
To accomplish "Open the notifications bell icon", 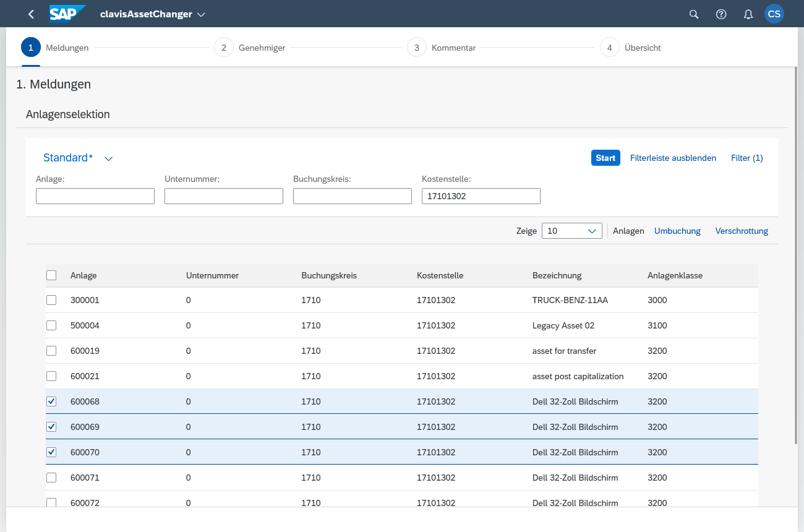I will [x=748, y=14].
